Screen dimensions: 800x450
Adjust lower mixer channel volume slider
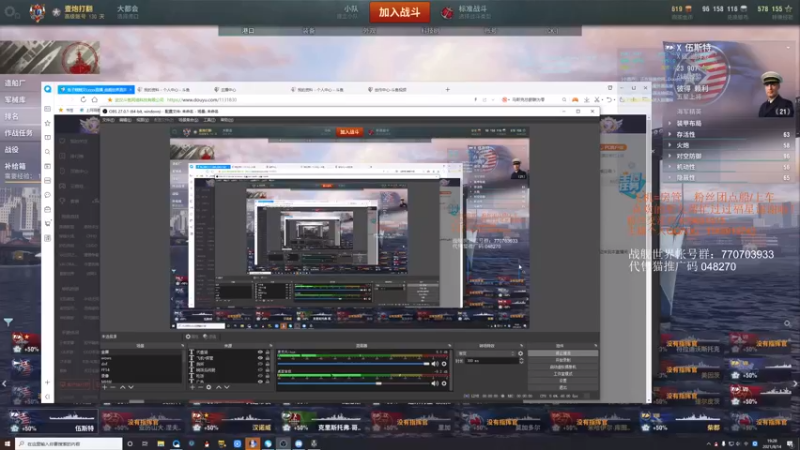click(354, 383)
